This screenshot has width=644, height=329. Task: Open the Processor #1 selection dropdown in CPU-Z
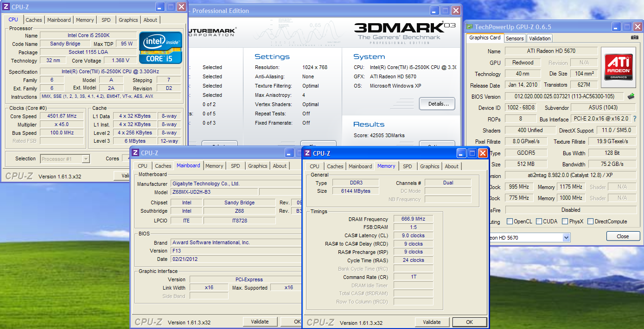pyautogui.click(x=85, y=159)
